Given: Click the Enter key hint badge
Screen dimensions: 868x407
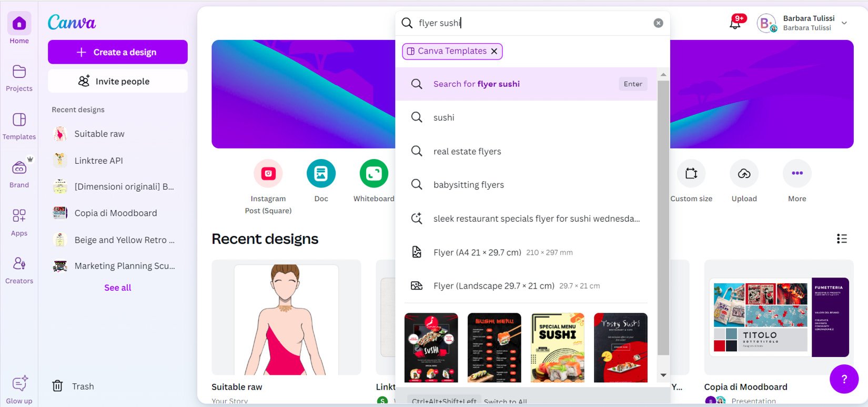Looking at the screenshot, I should point(633,84).
